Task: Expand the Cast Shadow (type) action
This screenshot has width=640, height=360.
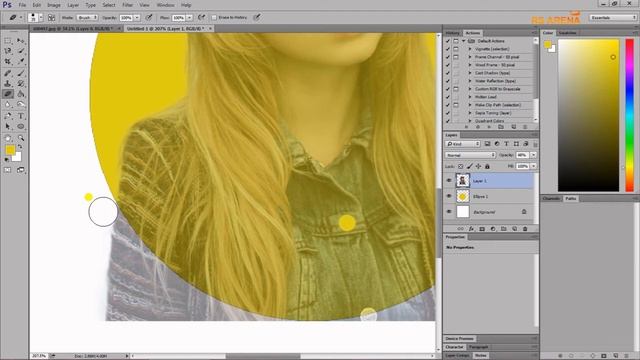Action: 470,73
